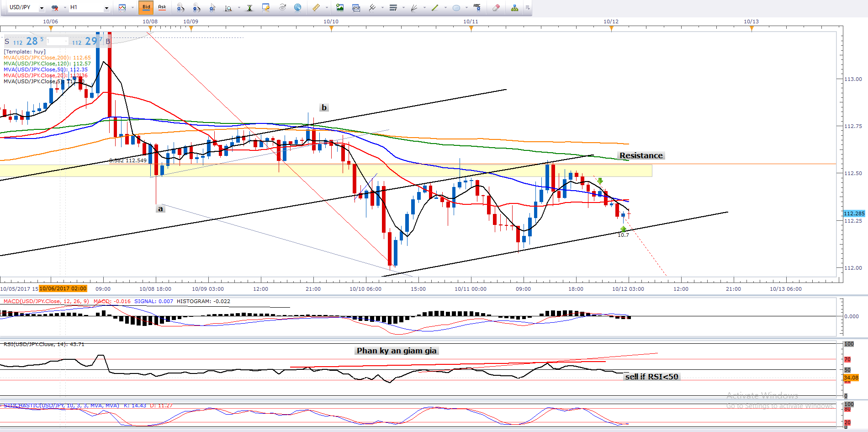Select the eraser tool in toolbar
Viewport: 868px width, 432px height.
[x=496, y=7]
